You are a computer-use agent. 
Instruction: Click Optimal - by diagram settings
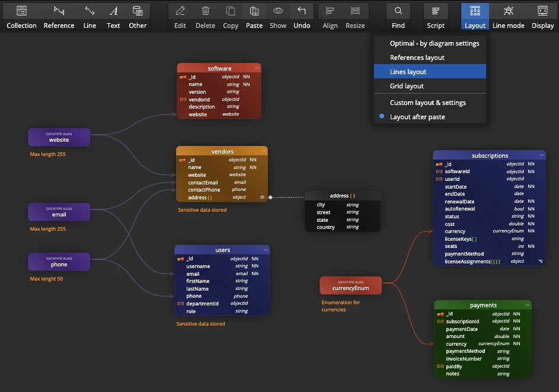coord(435,43)
